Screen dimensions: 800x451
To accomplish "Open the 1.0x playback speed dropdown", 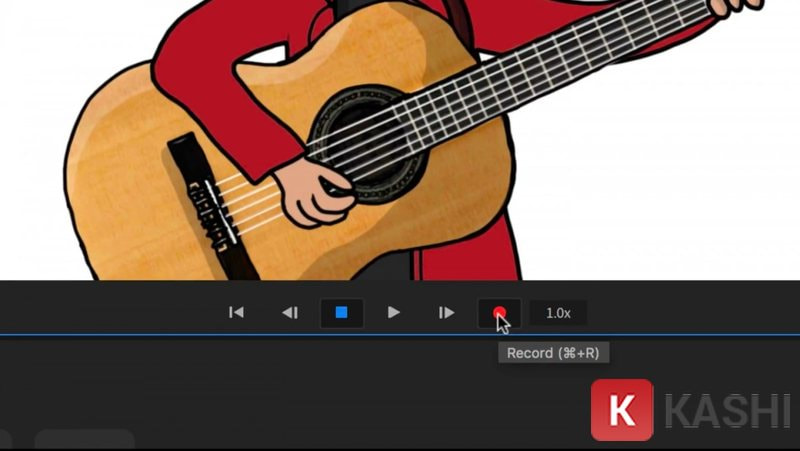I will (558, 313).
